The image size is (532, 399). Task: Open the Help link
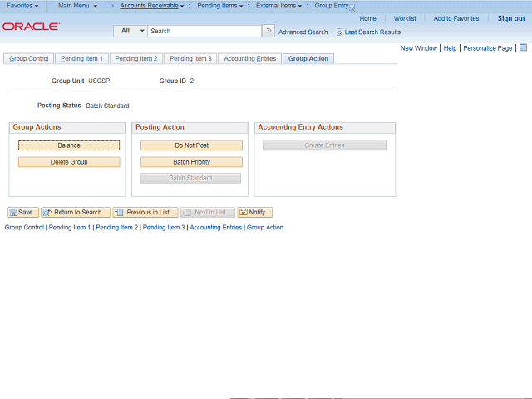pyautogui.click(x=450, y=48)
